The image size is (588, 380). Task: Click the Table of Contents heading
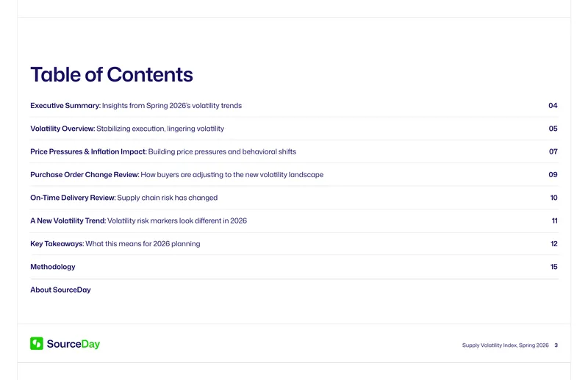pyautogui.click(x=112, y=74)
